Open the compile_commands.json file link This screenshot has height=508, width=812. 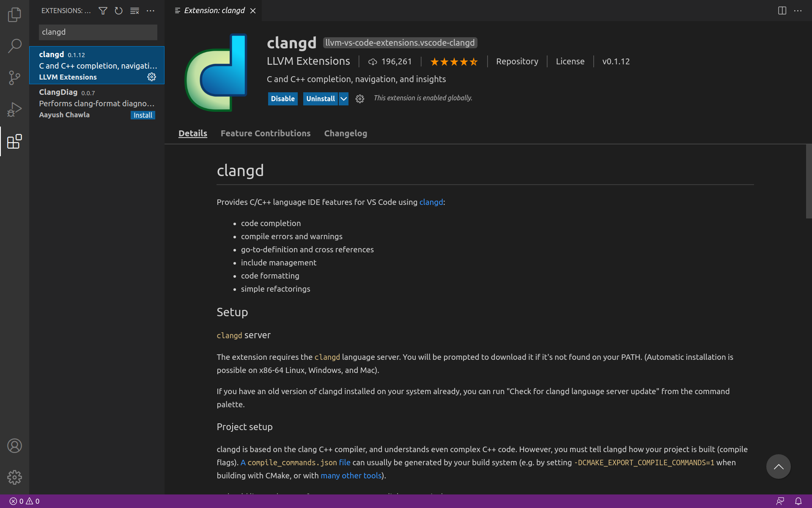296,463
